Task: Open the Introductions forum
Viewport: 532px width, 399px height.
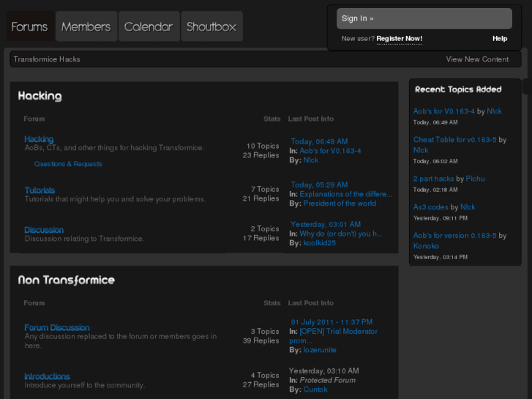Action: pyautogui.click(x=47, y=376)
